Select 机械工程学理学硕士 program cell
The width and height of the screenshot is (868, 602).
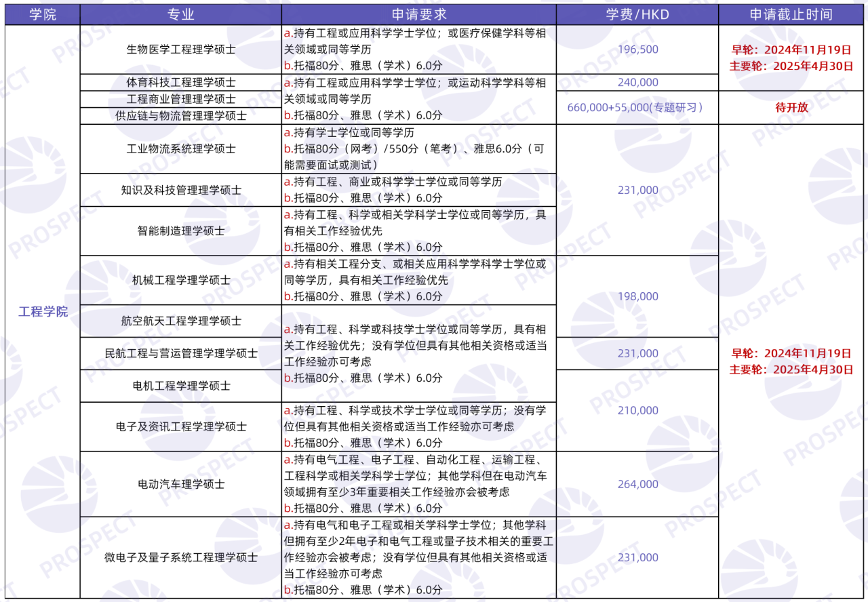pyautogui.click(x=181, y=280)
